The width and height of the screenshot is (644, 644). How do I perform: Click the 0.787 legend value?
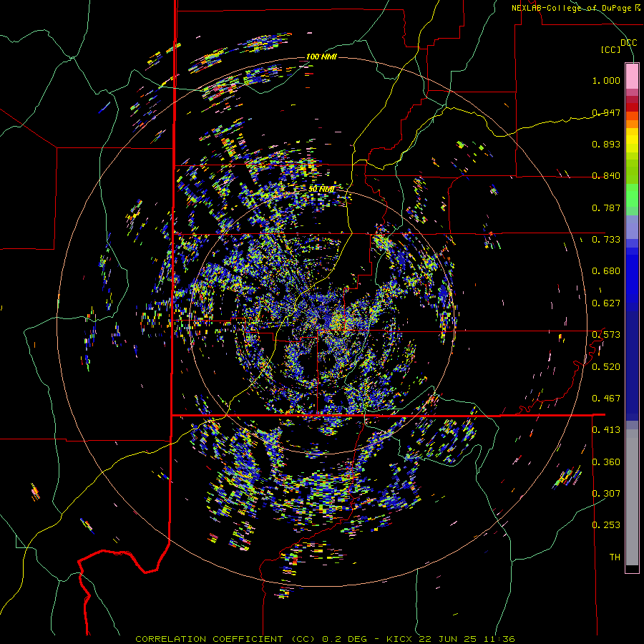[x=606, y=208]
